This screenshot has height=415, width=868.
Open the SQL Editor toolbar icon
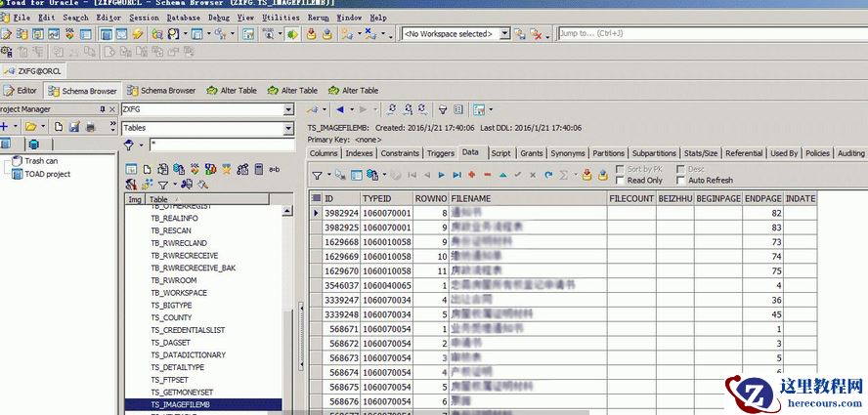[6, 34]
